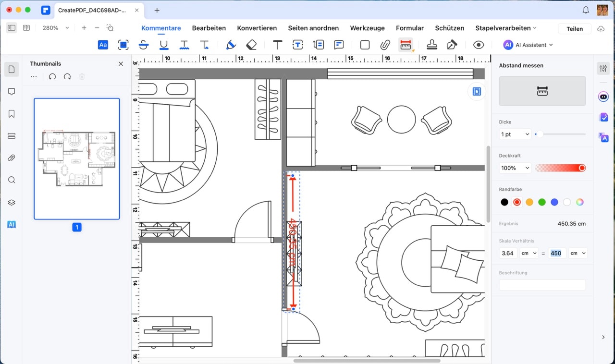The width and height of the screenshot is (615, 364).
Task: Select the measure distance ruler tool
Action: pos(406,45)
